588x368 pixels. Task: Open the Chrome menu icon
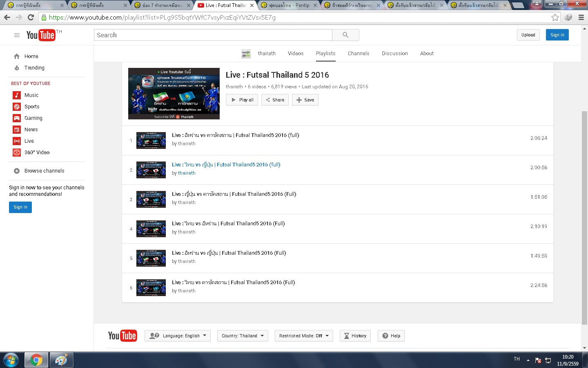click(581, 18)
